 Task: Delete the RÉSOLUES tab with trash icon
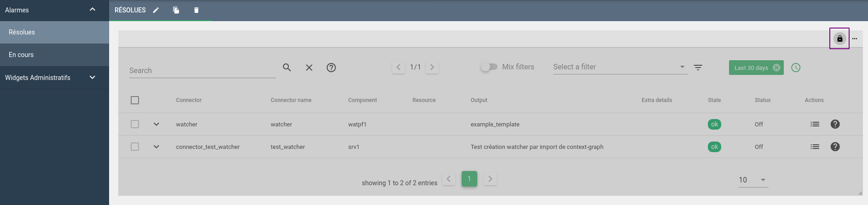[x=197, y=10]
